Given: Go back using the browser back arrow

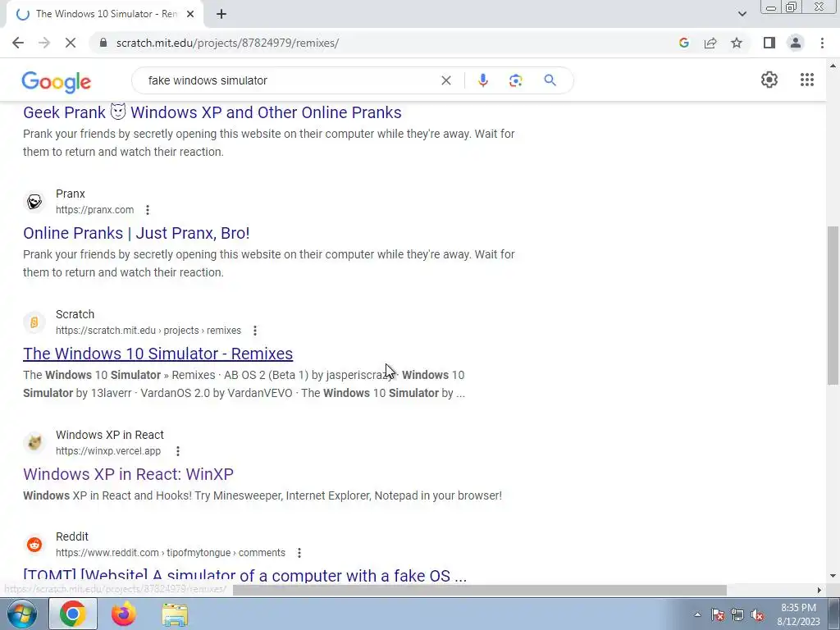Looking at the screenshot, I should click(18, 43).
